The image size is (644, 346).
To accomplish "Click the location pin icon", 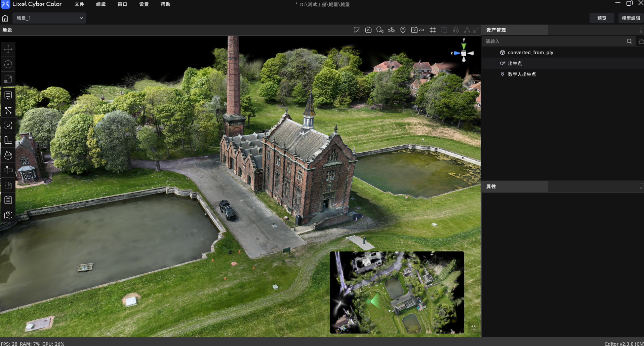I will click(403, 30).
